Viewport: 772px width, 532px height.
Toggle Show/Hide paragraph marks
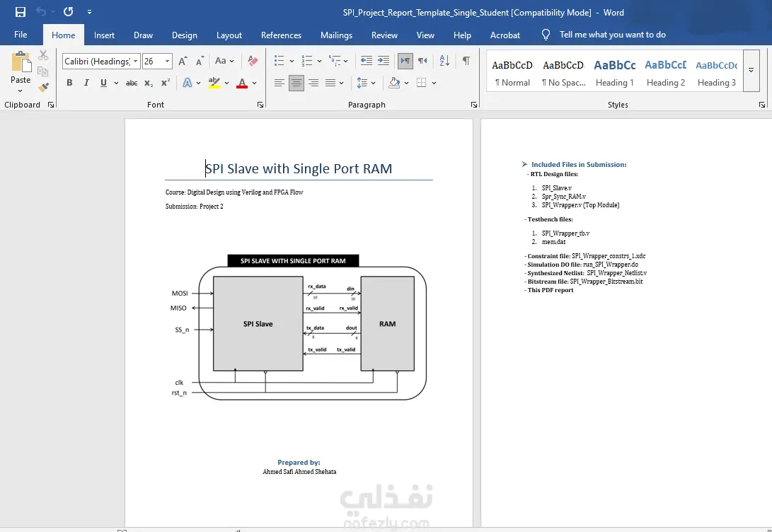tap(466, 62)
